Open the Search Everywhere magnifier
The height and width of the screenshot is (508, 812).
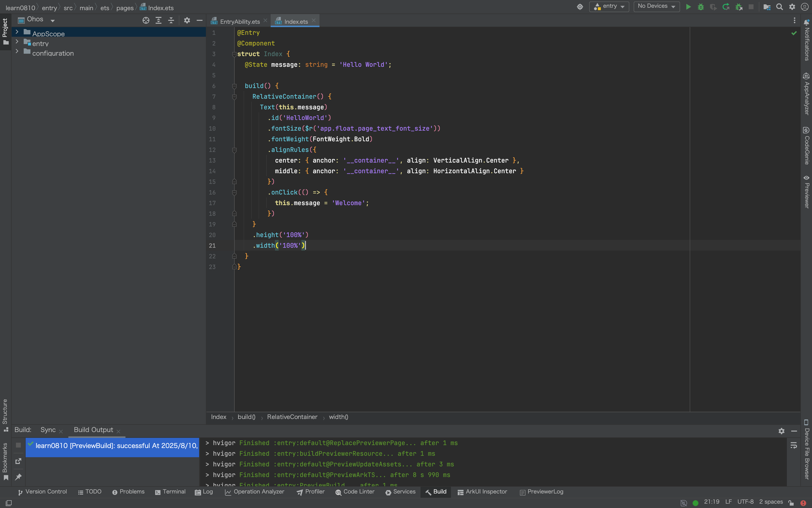(779, 7)
